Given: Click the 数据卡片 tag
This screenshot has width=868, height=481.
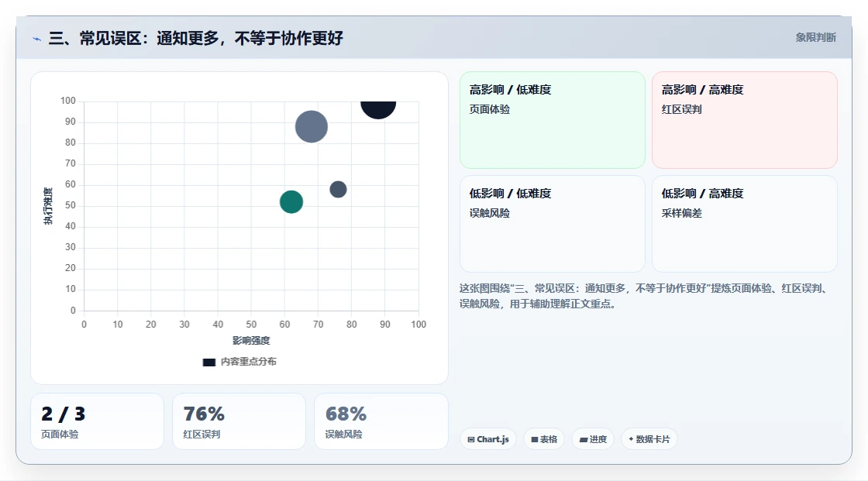Looking at the screenshot, I should tap(649, 439).
